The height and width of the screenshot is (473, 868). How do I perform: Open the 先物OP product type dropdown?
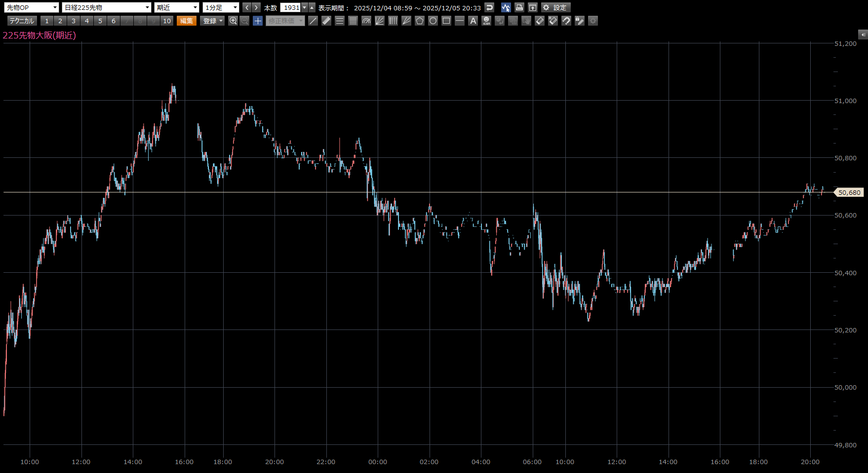point(32,7)
